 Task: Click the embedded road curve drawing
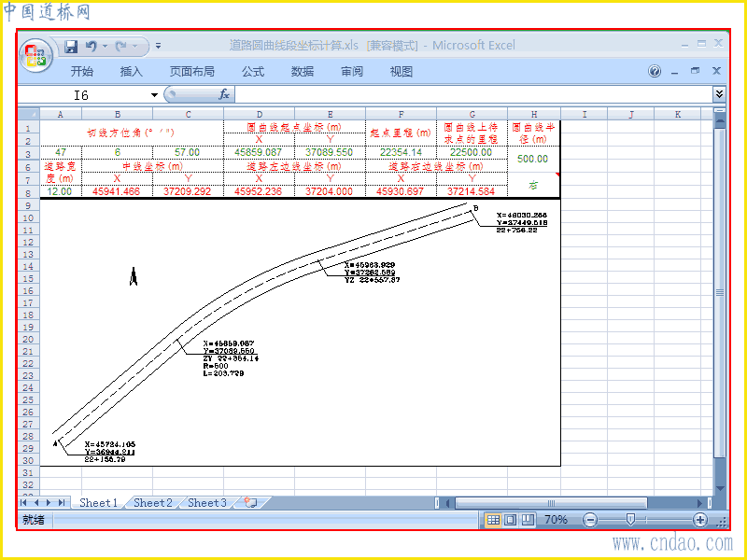tap(300, 332)
